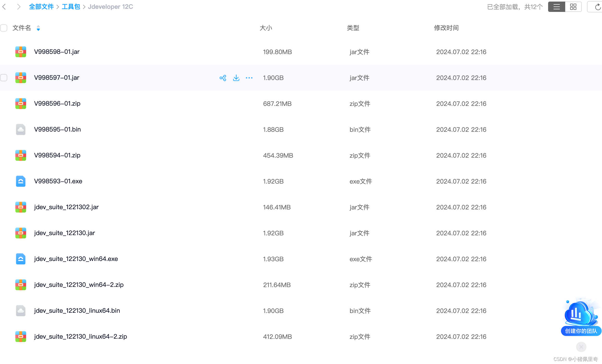The width and height of the screenshot is (602, 364).
Task: Click the 大小 column header
Action: pos(266,28)
